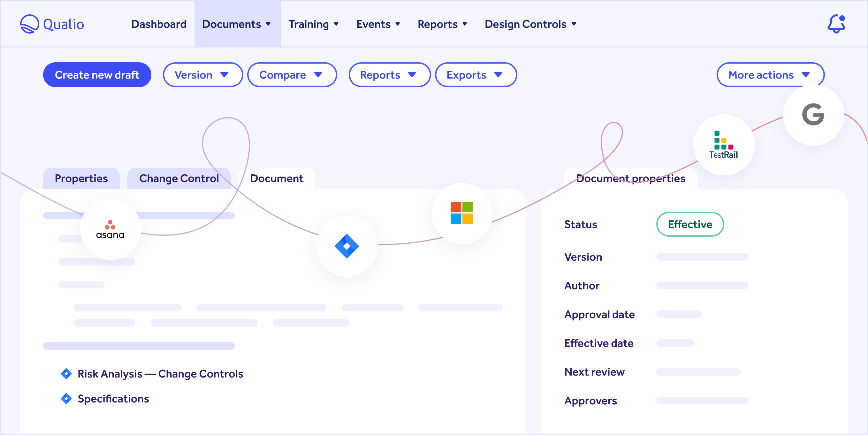Switch to the Change Control tab
Image resolution: width=868 pixels, height=435 pixels.
(x=179, y=178)
